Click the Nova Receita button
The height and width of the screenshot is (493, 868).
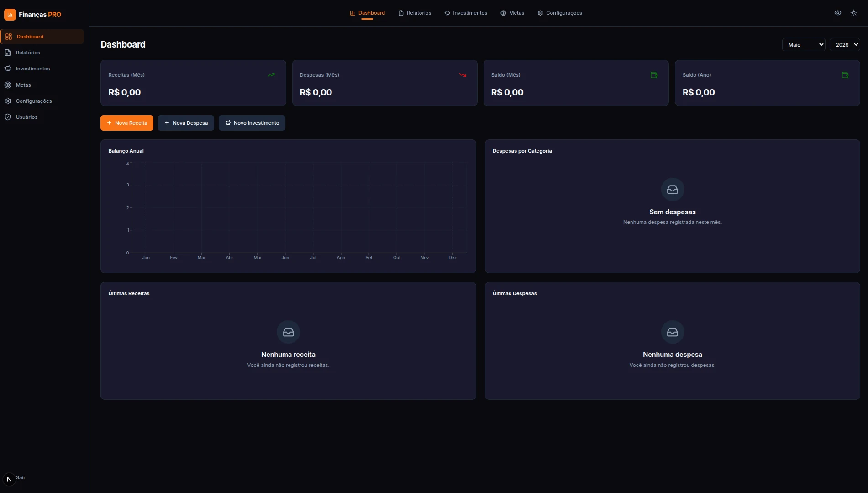pos(127,123)
